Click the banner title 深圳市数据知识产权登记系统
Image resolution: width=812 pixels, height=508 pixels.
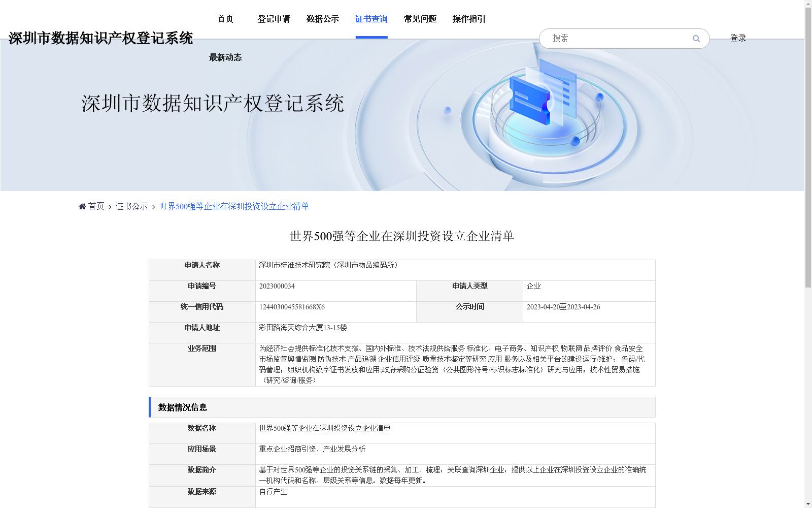(x=213, y=104)
